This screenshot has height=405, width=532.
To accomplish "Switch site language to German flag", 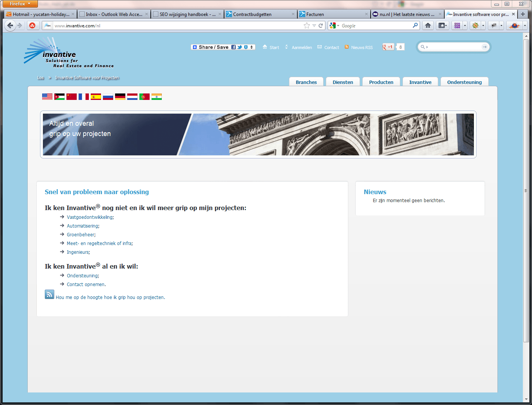I will (x=120, y=97).
